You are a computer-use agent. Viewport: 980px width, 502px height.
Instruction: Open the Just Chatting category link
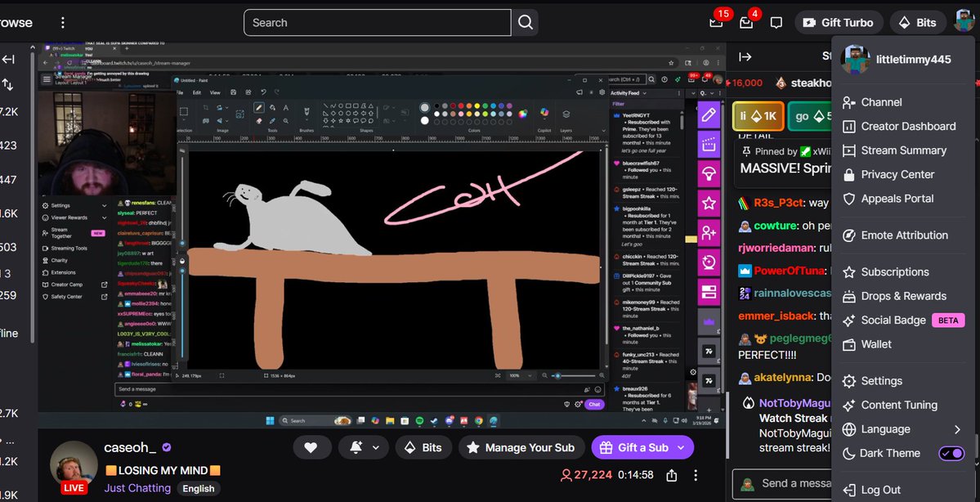click(137, 488)
